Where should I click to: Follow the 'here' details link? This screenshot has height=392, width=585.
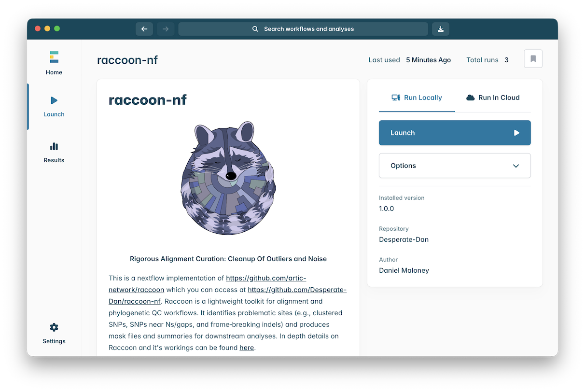coord(246,348)
